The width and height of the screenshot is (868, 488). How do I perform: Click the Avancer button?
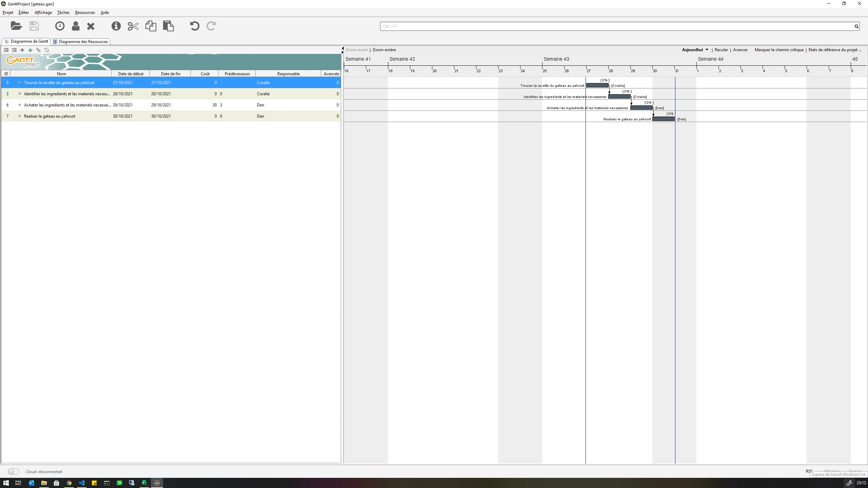[x=740, y=50]
